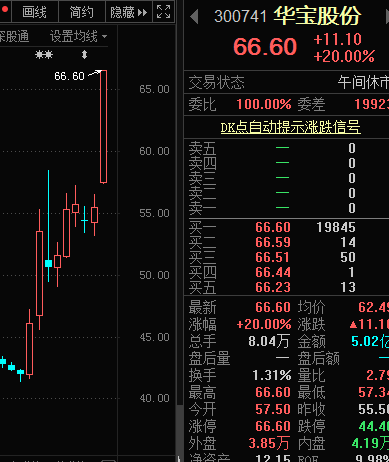389x462 pixels.
Task: Select the 深股通 tab label
Action: [x=14, y=36]
